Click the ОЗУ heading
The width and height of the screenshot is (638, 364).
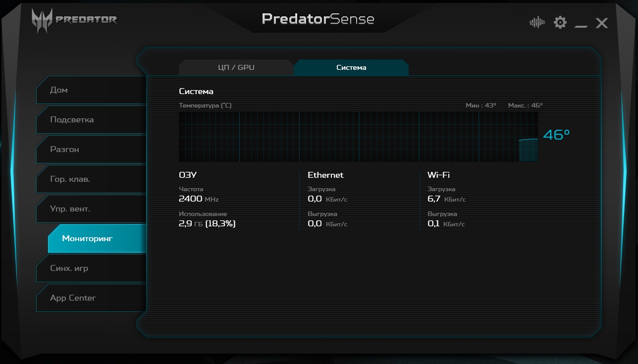pyautogui.click(x=188, y=175)
